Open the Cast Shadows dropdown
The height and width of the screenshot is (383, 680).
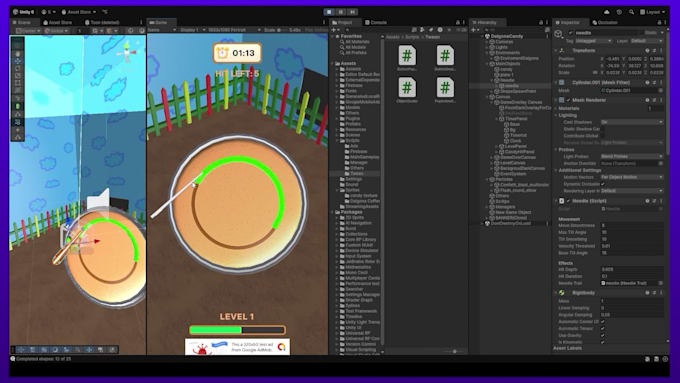(x=632, y=122)
